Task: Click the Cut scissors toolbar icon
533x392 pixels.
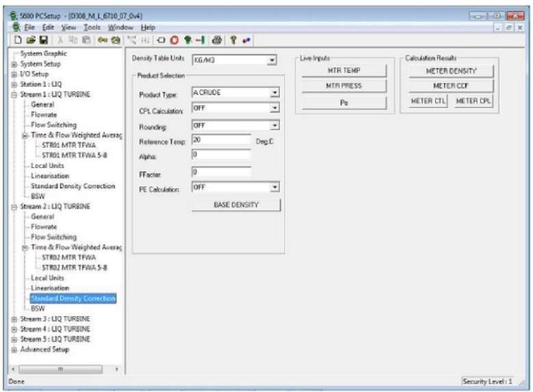Action: [x=60, y=40]
